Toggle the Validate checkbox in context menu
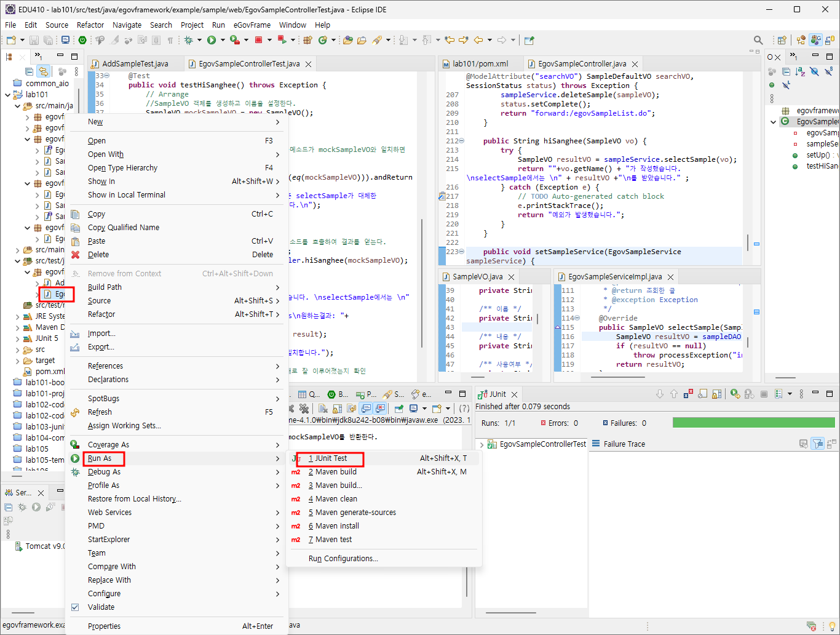Screen dimensions: 840x635 coord(75,607)
